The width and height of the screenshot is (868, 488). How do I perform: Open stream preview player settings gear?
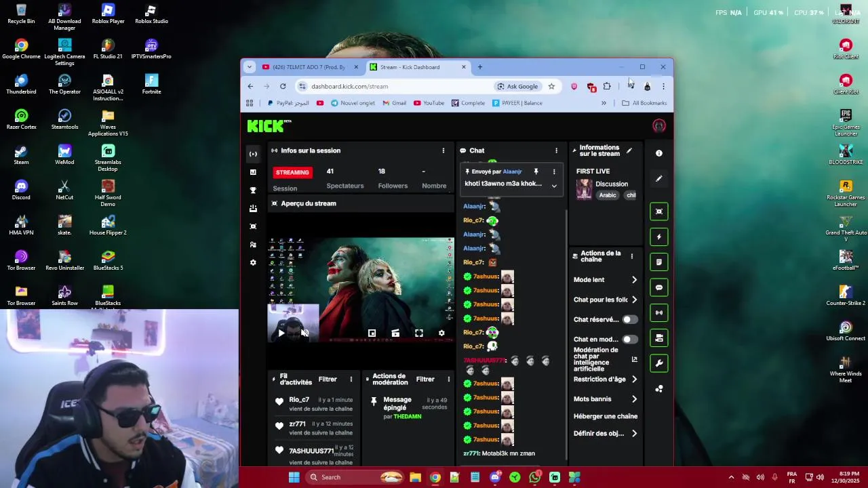pyautogui.click(x=441, y=333)
